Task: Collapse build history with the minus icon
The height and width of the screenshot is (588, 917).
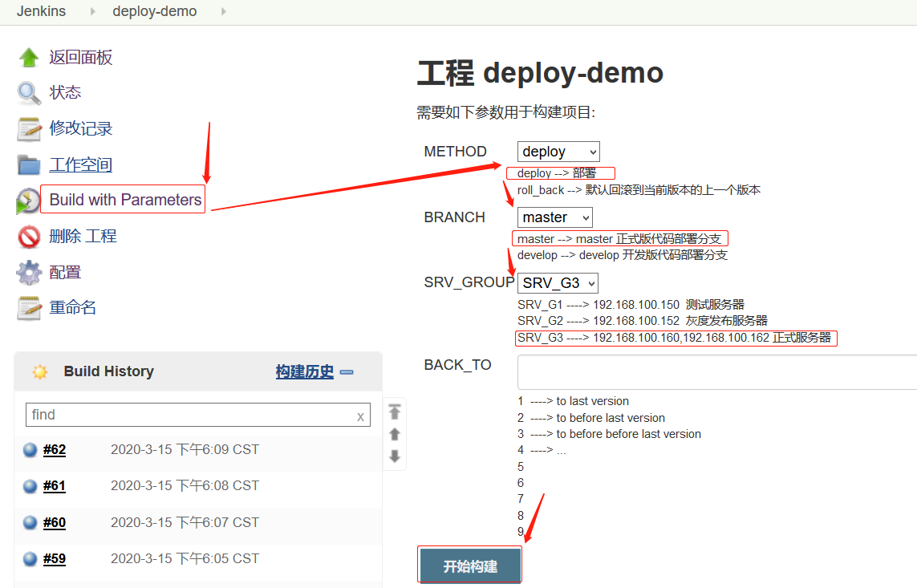Action: pos(347,371)
